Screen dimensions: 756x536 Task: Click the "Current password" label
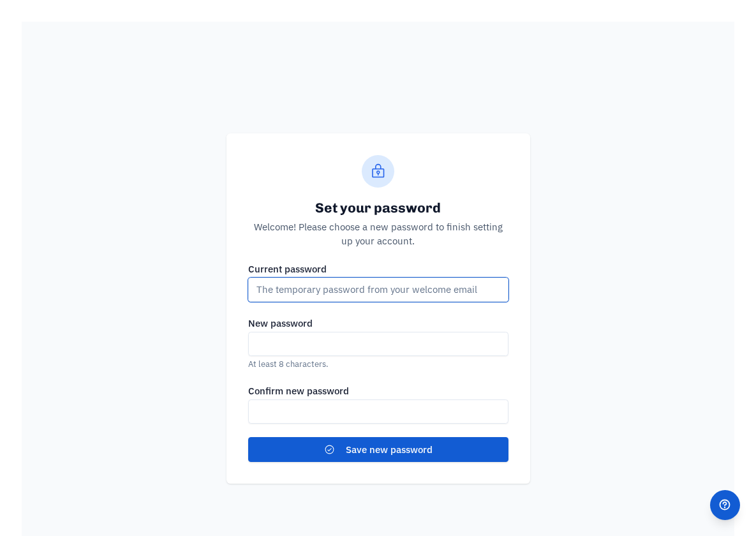pyautogui.click(x=287, y=269)
